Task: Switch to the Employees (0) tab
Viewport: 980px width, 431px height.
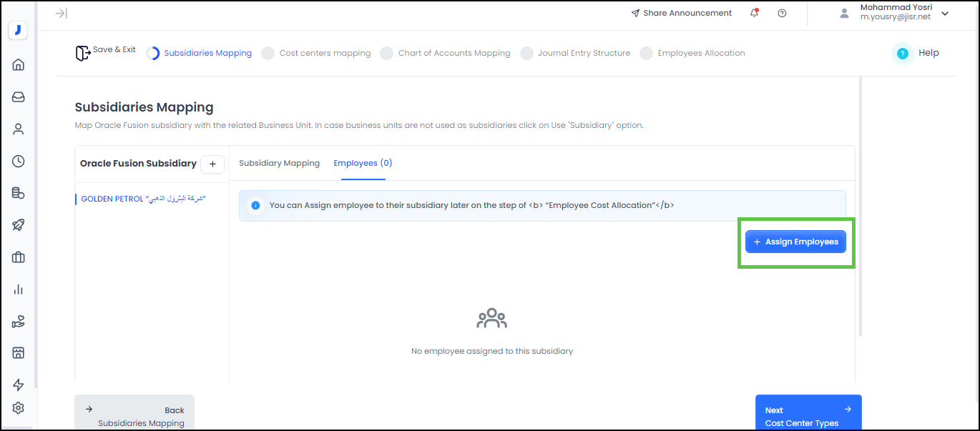Action: [x=362, y=163]
